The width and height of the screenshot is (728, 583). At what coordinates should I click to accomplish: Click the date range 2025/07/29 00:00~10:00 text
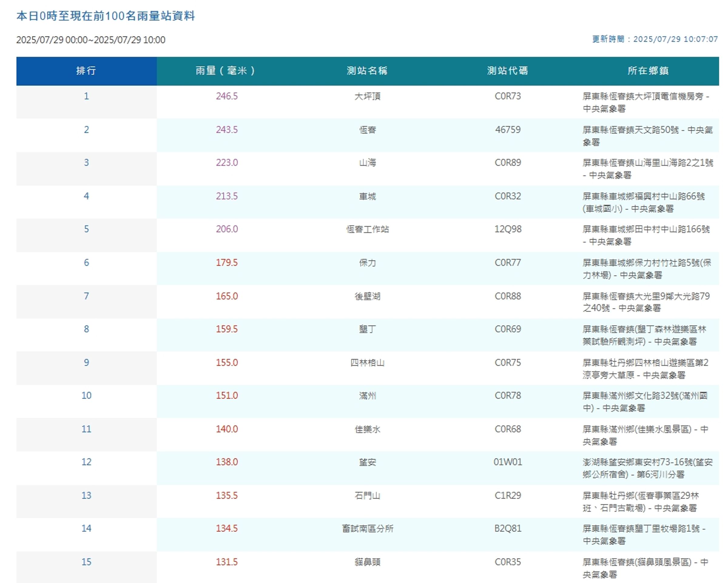tap(91, 40)
